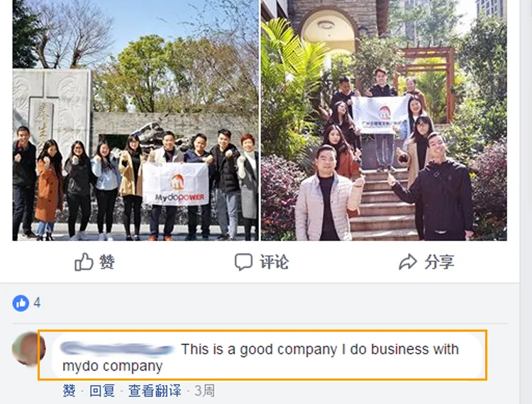Open comment box via 评论 label
Screen dimensions: 532x404
point(274,262)
